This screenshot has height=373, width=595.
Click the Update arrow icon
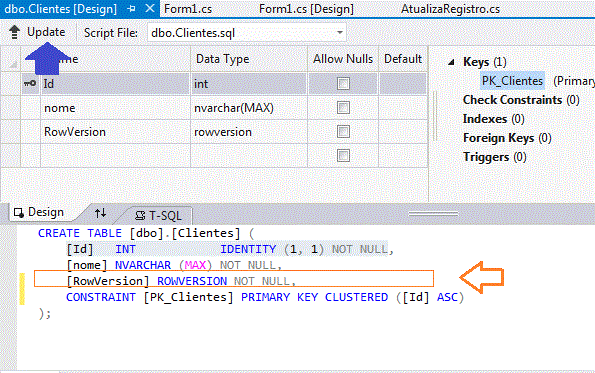coord(14,32)
